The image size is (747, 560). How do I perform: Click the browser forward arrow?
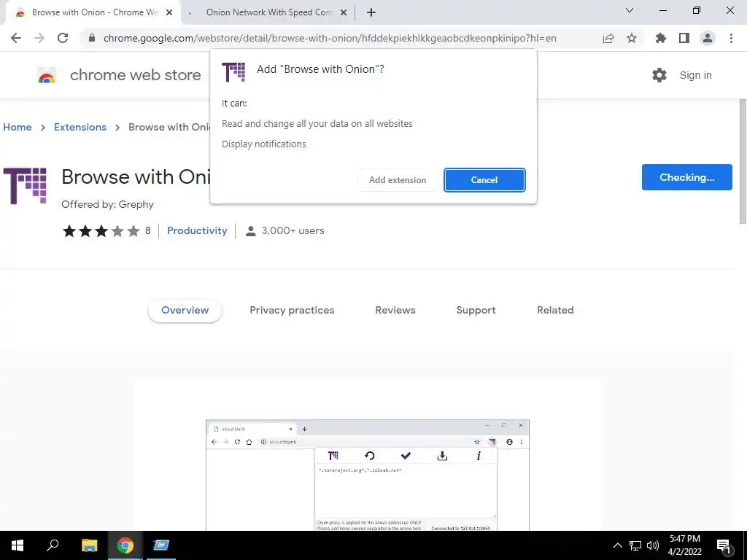coord(39,38)
